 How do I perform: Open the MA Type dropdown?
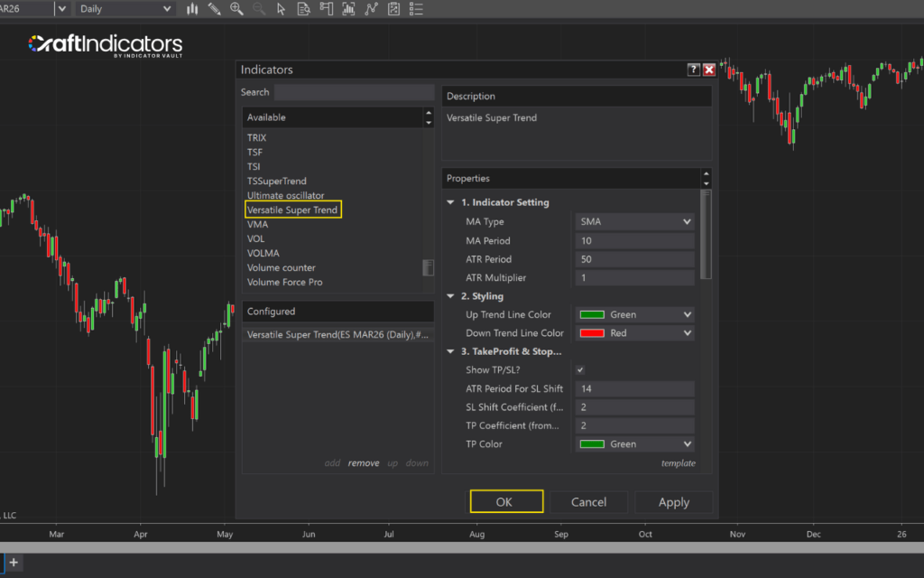tap(634, 221)
